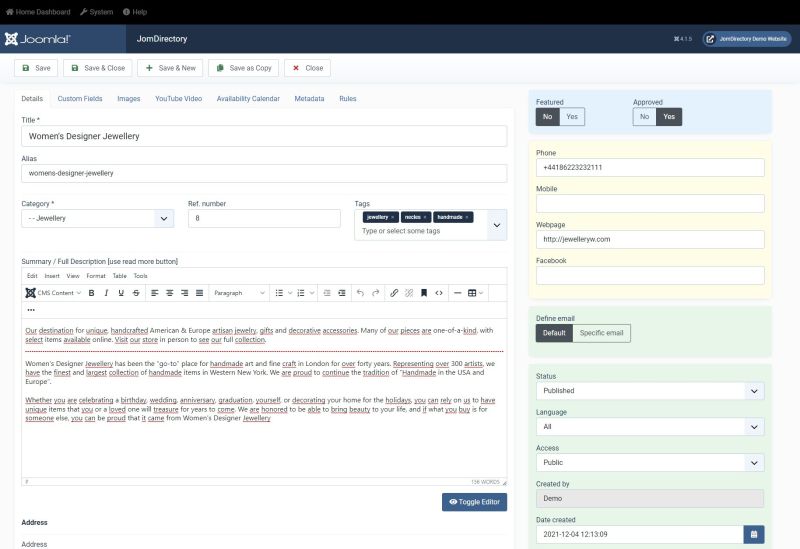Insert a link using the link icon
The height and width of the screenshot is (549, 800).
click(394, 293)
